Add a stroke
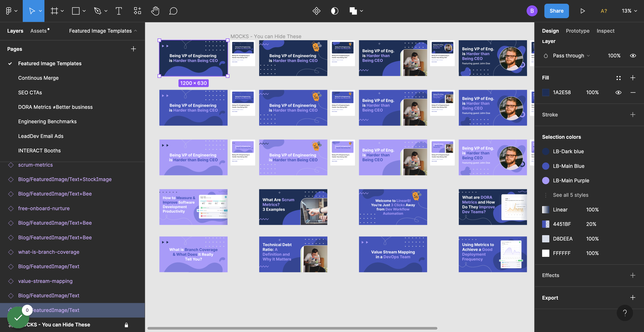Screen dimensions: 644x332 pyautogui.click(x=633, y=115)
